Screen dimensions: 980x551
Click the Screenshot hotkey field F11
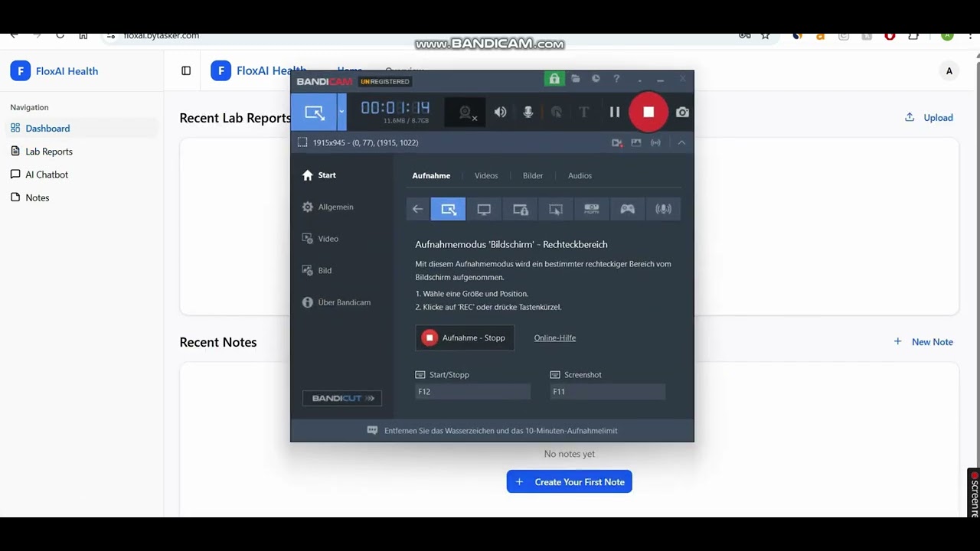click(x=607, y=392)
